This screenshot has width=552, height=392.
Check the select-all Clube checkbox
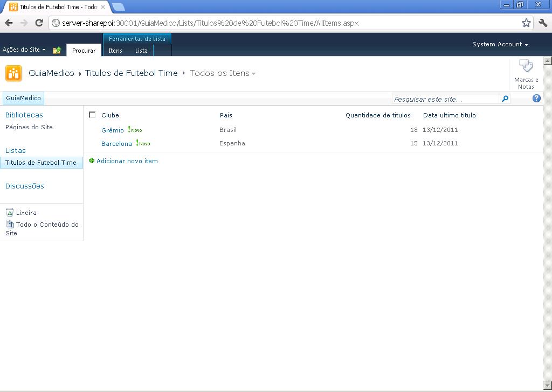(93, 115)
